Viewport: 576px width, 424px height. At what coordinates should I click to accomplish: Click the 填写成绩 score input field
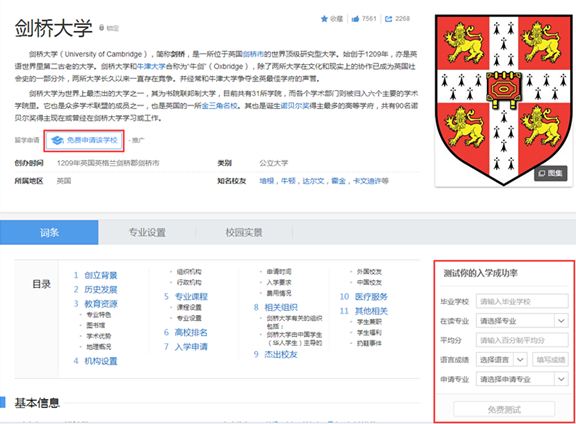coord(550,360)
